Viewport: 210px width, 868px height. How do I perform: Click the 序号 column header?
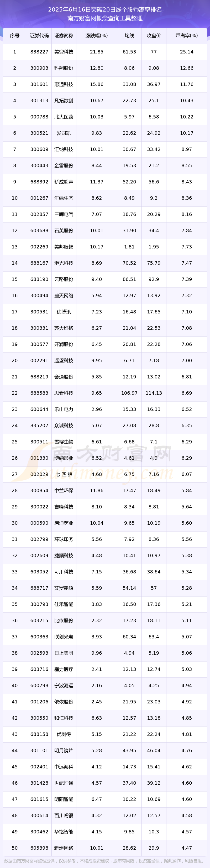[x=14, y=36]
